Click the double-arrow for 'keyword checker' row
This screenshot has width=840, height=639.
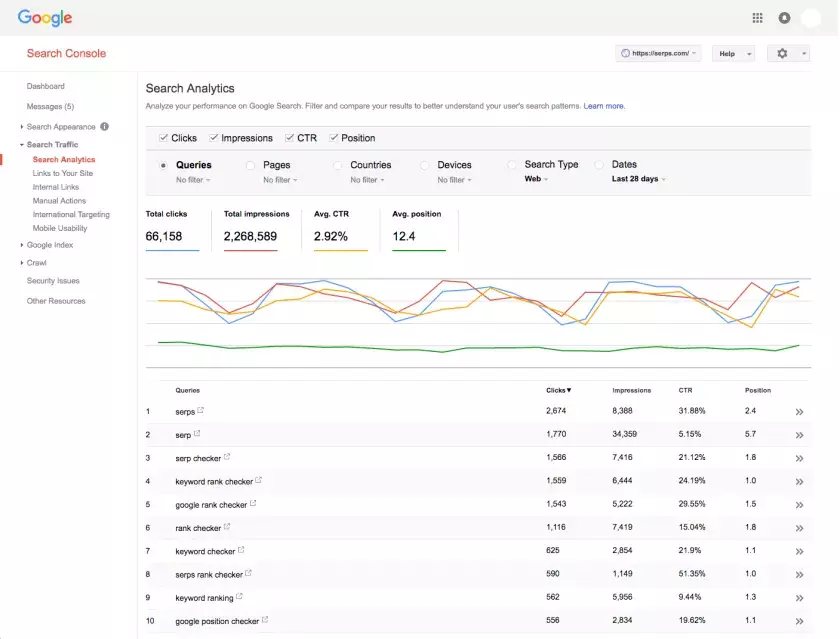(799, 551)
